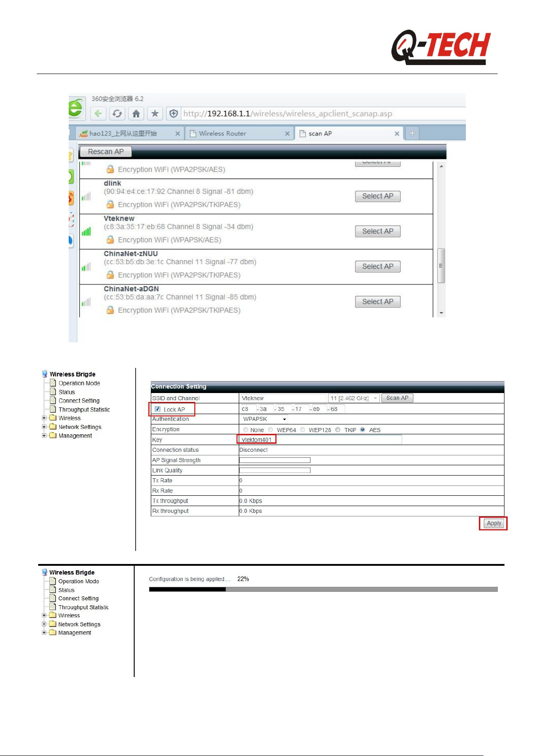The height and width of the screenshot is (756, 535).
Task: Click the lock icon in the ChinaNet-zNUU row
Action: pyautogui.click(x=110, y=275)
